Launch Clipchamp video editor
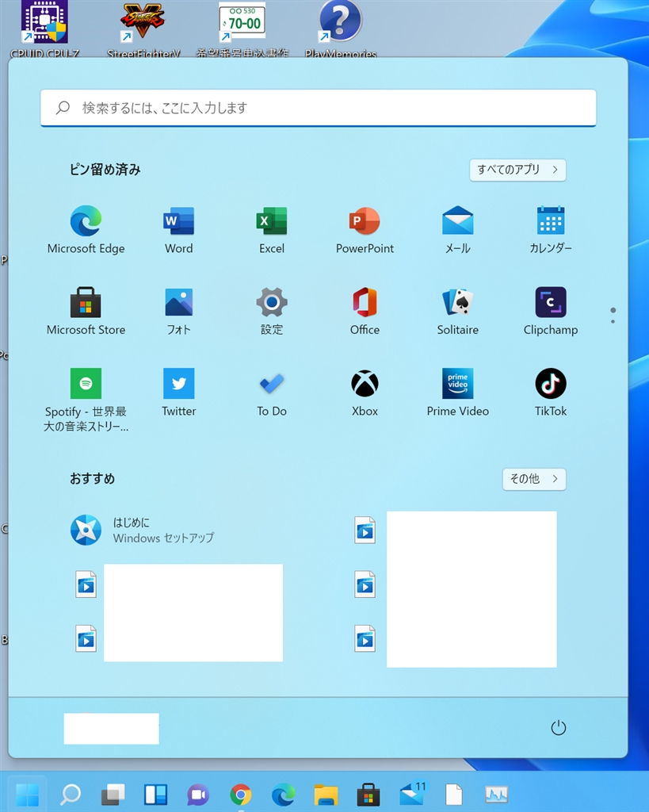The height and width of the screenshot is (812, 649). pos(551,311)
